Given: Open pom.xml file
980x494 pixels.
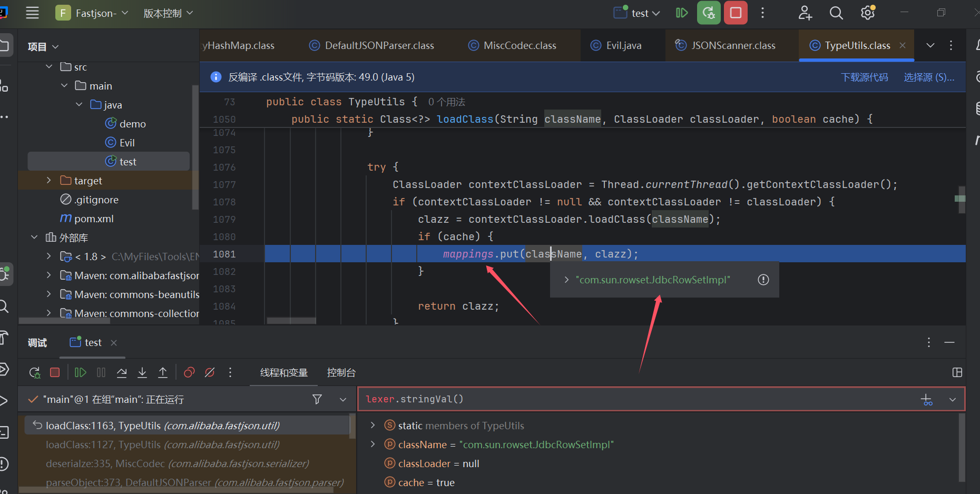Looking at the screenshot, I should pyautogui.click(x=87, y=219).
